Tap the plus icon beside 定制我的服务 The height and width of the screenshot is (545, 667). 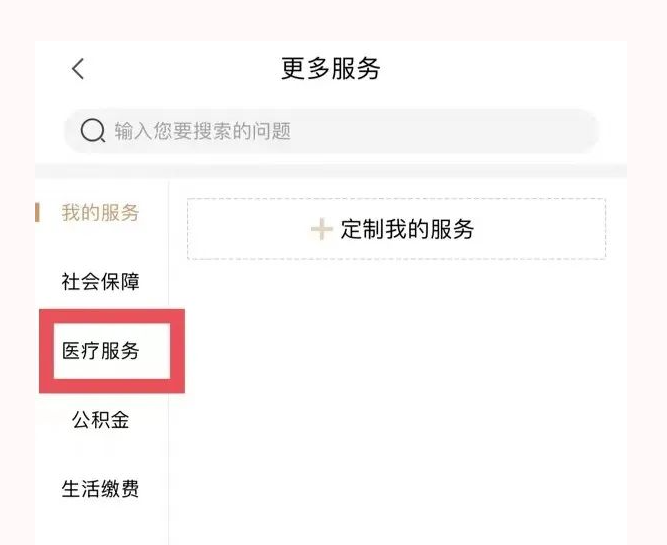point(322,229)
